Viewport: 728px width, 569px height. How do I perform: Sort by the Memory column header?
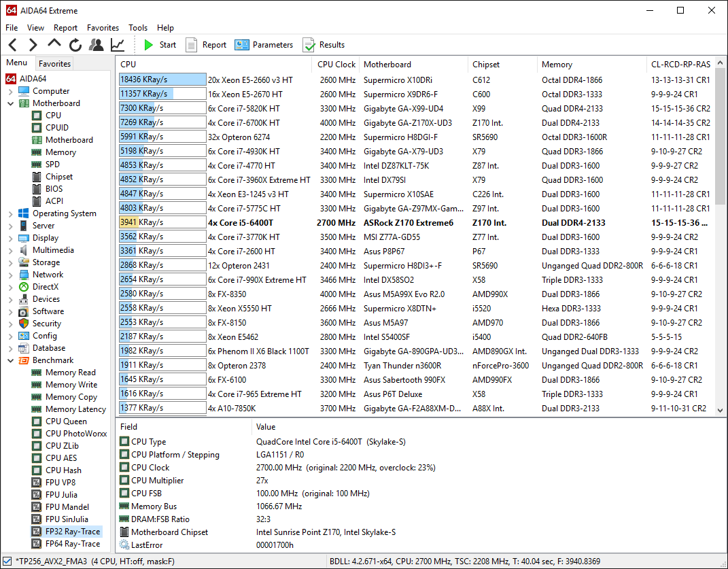click(x=591, y=65)
